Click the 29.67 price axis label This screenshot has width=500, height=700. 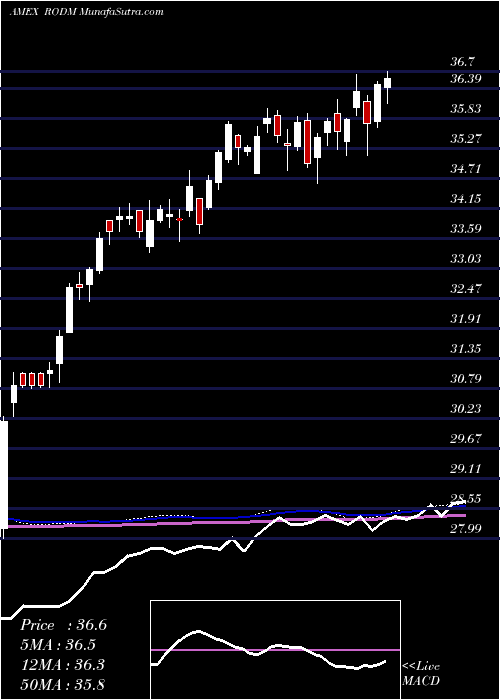click(x=467, y=438)
